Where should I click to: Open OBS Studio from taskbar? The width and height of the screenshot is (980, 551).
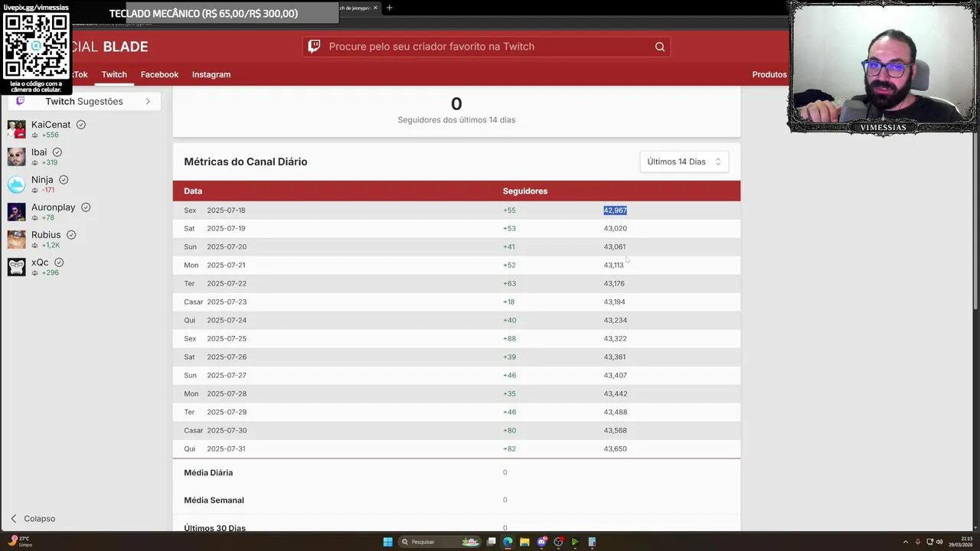tap(559, 542)
